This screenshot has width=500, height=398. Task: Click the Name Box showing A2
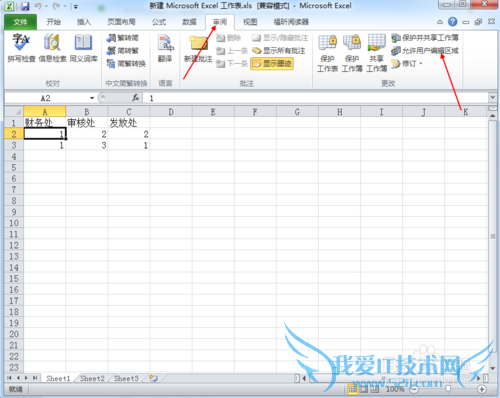(47, 98)
